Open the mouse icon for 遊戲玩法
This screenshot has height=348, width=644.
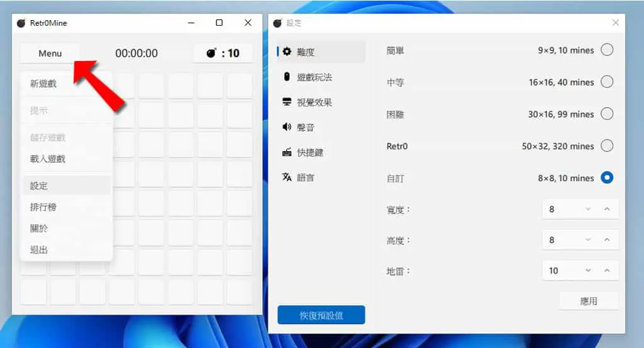(x=287, y=76)
